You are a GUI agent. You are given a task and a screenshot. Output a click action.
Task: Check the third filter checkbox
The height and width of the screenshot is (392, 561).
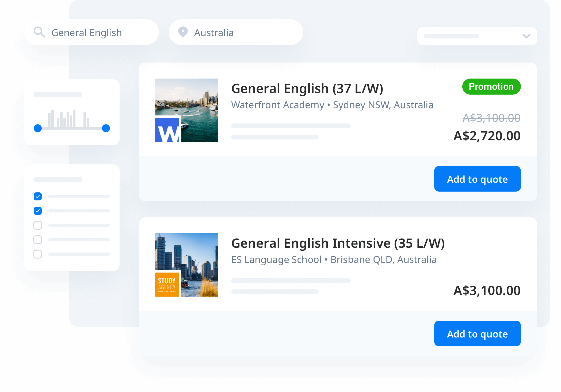click(x=38, y=225)
